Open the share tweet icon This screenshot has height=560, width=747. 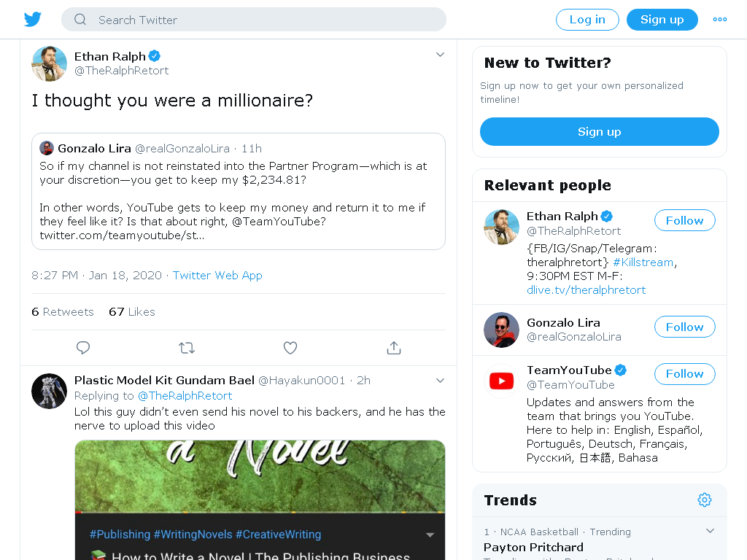(x=393, y=348)
